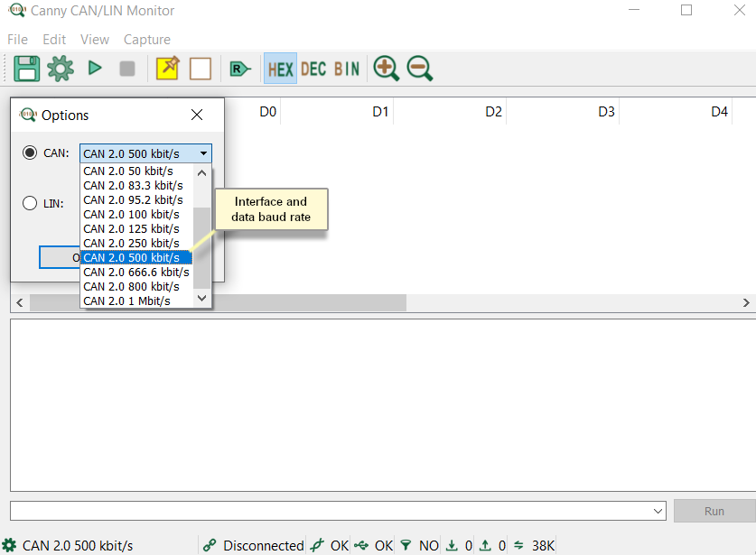756x555 pixels.
Task: Open the View menu
Action: [x=95, y=40]
